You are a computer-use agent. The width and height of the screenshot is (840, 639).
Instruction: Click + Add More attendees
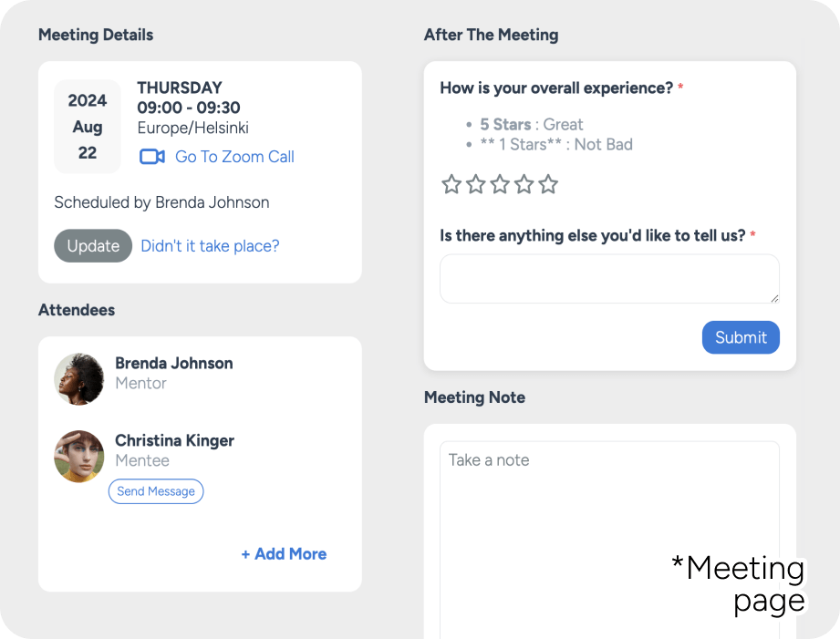284,554
